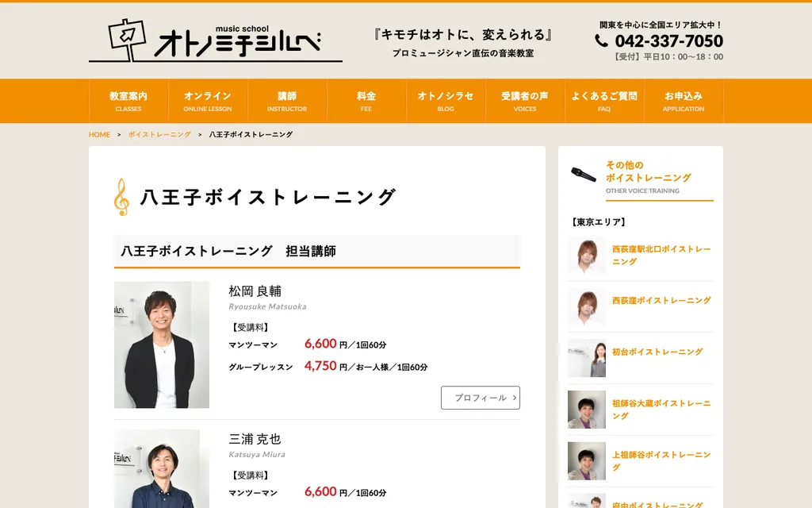Click the current breadcrumb 八王子ボイストレーニング
The image size is (812, 508).
point(251,134)
